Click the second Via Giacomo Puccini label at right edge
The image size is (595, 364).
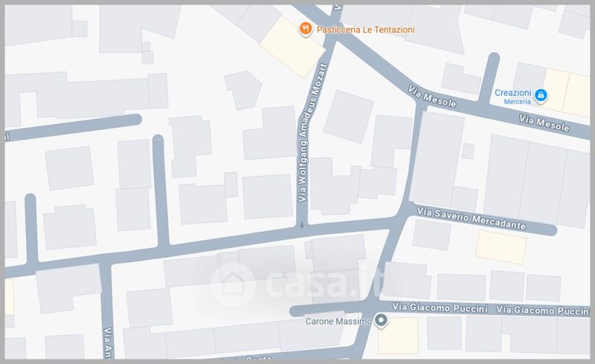543,311
